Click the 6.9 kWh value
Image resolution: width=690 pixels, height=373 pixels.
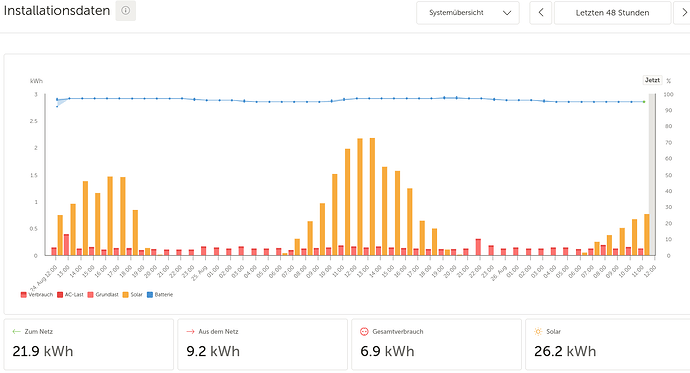[387, 351]
